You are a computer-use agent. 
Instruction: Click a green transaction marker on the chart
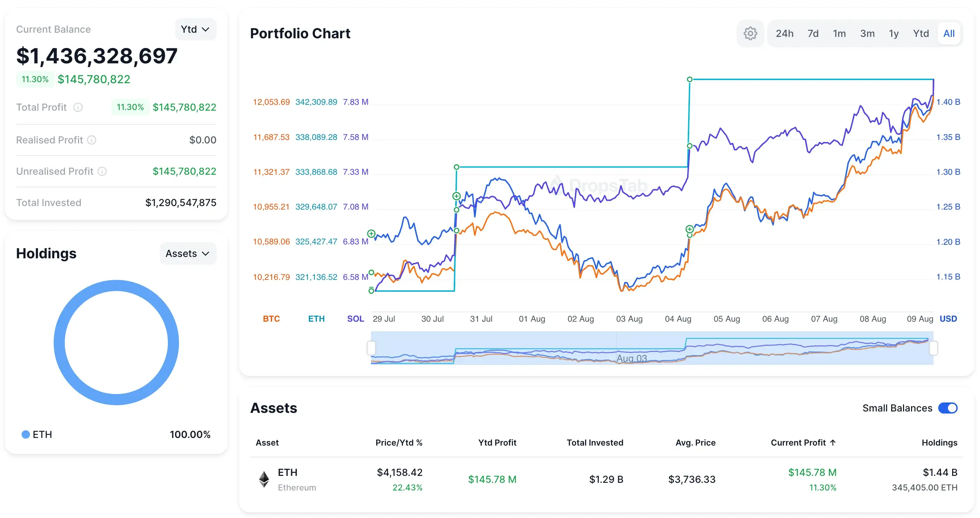point(456,196)
